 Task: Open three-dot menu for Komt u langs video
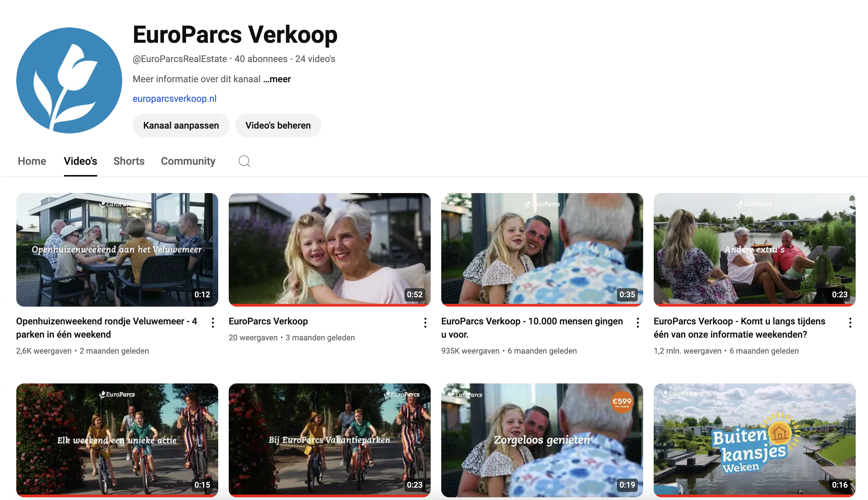pyautogui.click(x=850, y=323)
